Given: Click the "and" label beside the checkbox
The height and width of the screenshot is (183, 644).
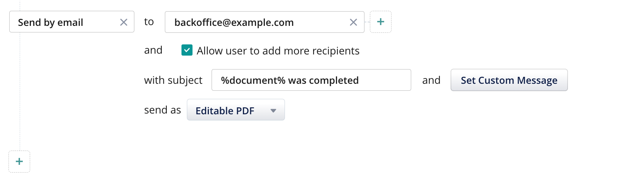Looking at the screenshot, I should 153,50.
